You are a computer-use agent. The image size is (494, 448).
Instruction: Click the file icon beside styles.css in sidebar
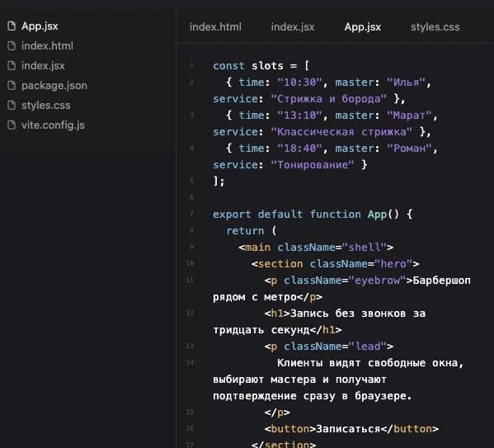(12, 106)
